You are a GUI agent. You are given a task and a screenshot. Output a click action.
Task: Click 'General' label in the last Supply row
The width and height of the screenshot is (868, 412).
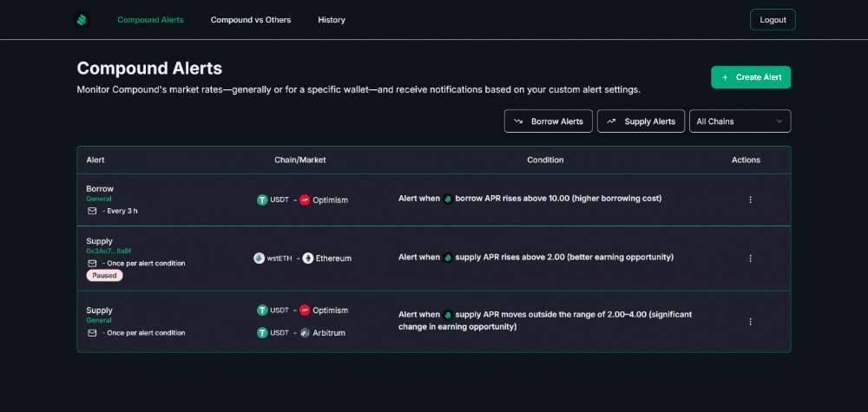pyautogui.click(x=99, y=320)
